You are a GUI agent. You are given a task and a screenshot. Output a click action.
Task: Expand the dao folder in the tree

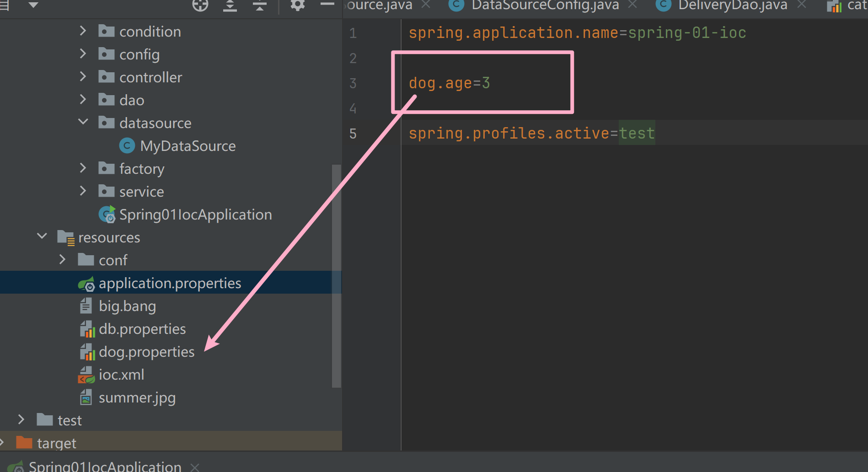(x=83, y=99)
